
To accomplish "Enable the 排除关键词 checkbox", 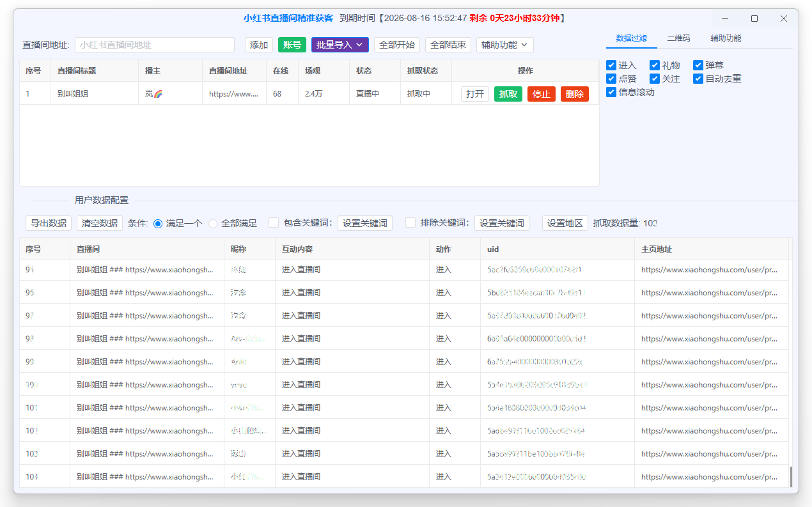I will click(410, 222).
